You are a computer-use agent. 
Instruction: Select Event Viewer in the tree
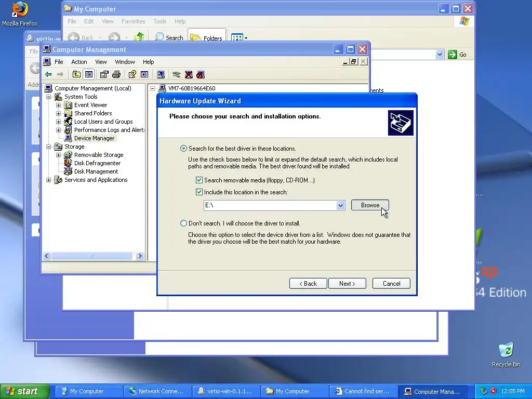tap(90, 105)
